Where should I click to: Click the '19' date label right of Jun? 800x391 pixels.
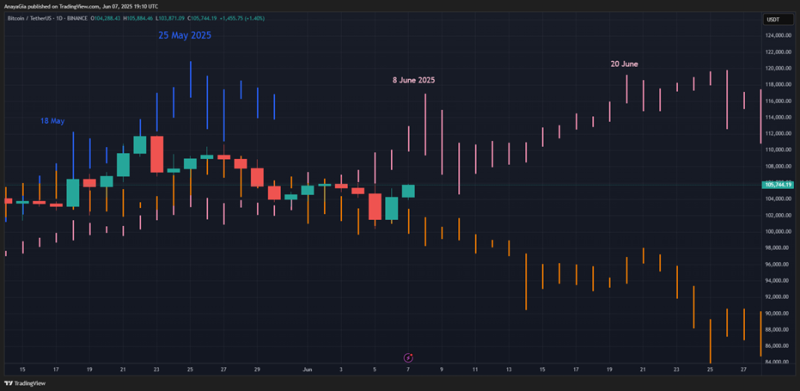click(609, 369)
